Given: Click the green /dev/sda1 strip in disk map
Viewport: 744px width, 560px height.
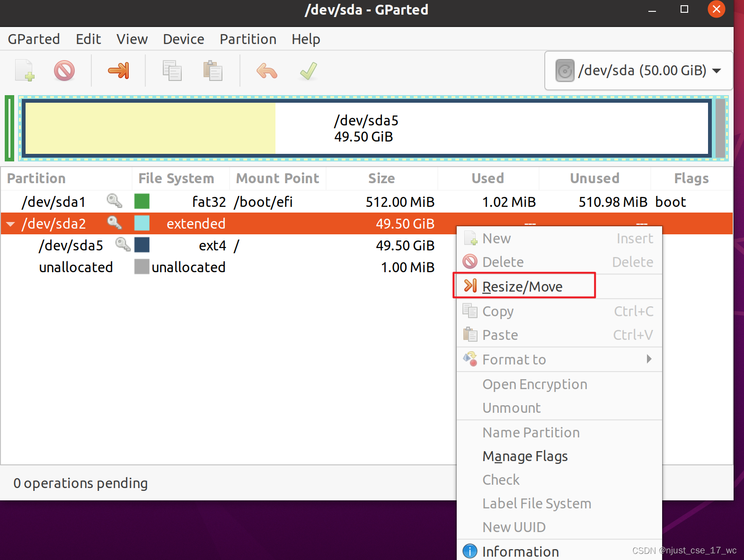Looking at the screenshot, I should point(9,128).
